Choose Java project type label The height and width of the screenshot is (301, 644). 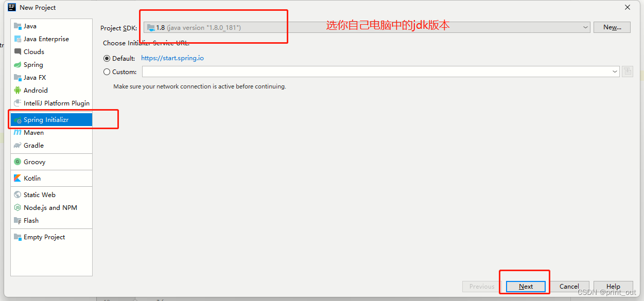(x=30, y=26)
